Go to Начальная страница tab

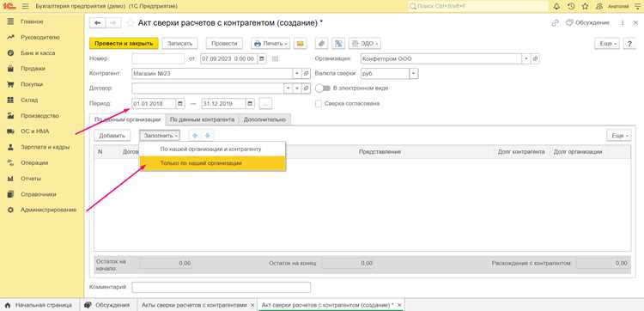pyautogui.click(x=38, y=305)
